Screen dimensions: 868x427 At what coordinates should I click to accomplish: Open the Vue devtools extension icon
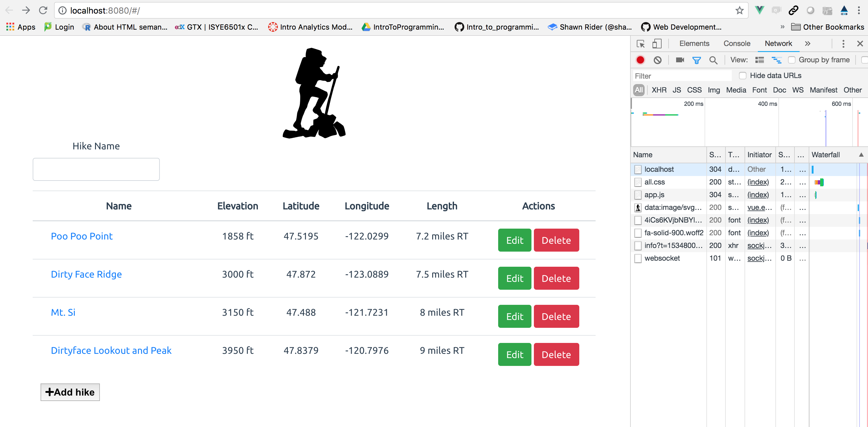click(x=760, y=11)
